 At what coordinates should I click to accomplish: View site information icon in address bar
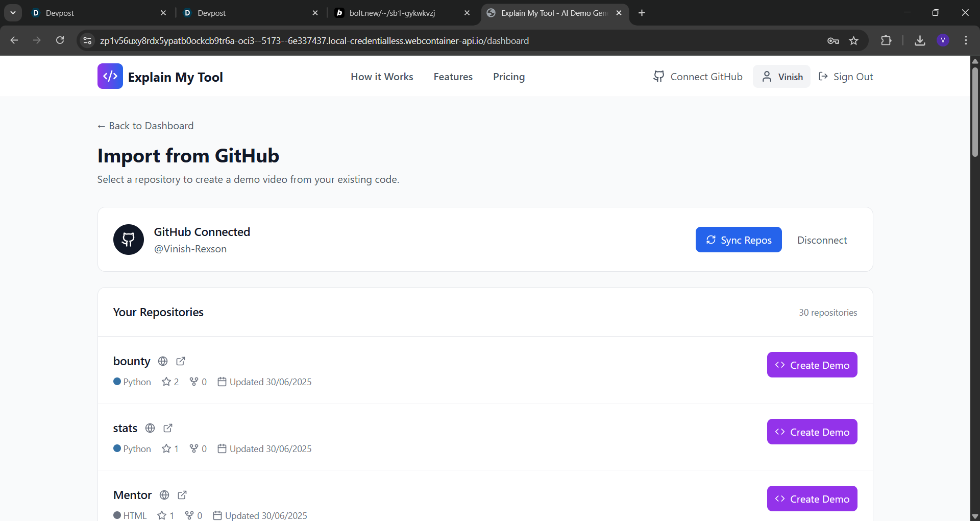pos(88,40)
